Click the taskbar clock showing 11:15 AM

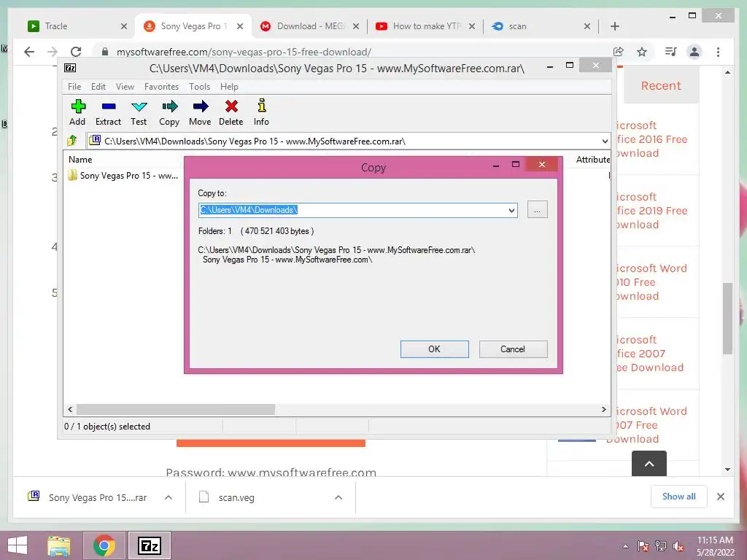(x=715, y=545)
